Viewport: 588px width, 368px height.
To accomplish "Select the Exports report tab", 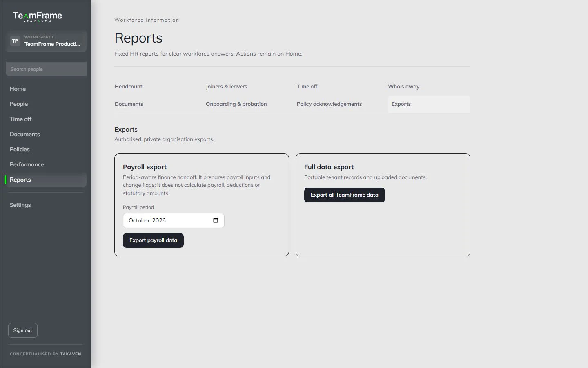I will 429,104.
